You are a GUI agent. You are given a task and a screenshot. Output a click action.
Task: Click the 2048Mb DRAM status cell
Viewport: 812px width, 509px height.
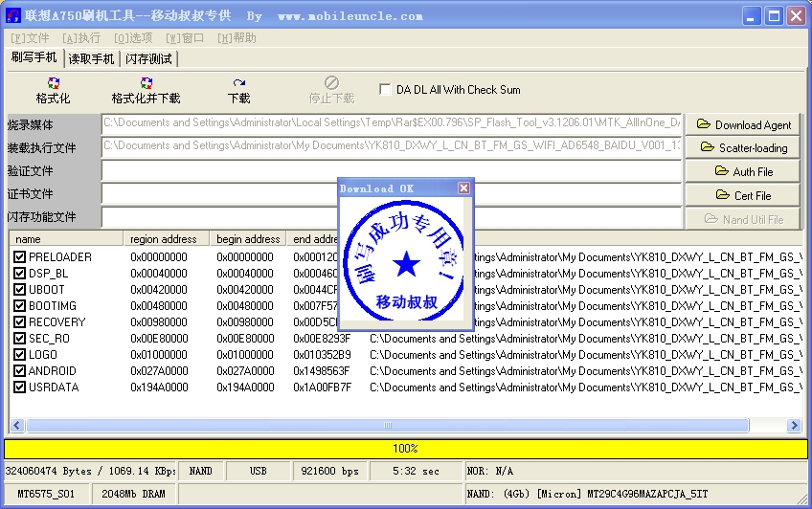pyautogui.click(x=134, y=494)
